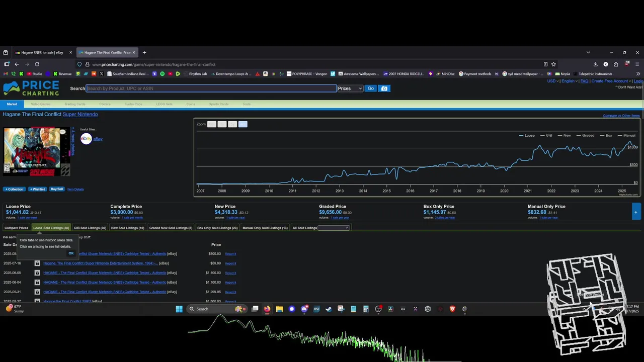Open the Spotify bookmark icon
Image resolution: width=644 pixels, height=362 pixels.
point(162,74)
